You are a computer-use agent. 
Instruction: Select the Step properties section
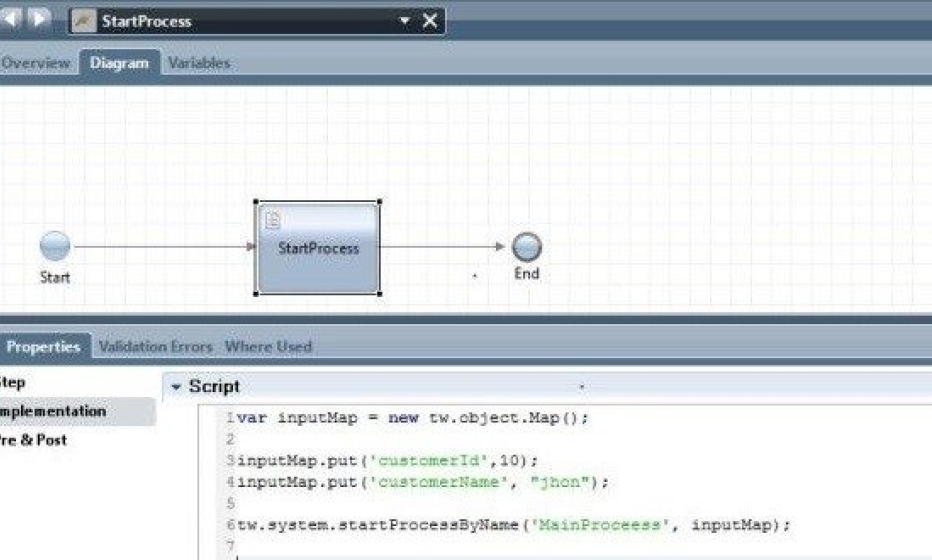tap(14, 383)
